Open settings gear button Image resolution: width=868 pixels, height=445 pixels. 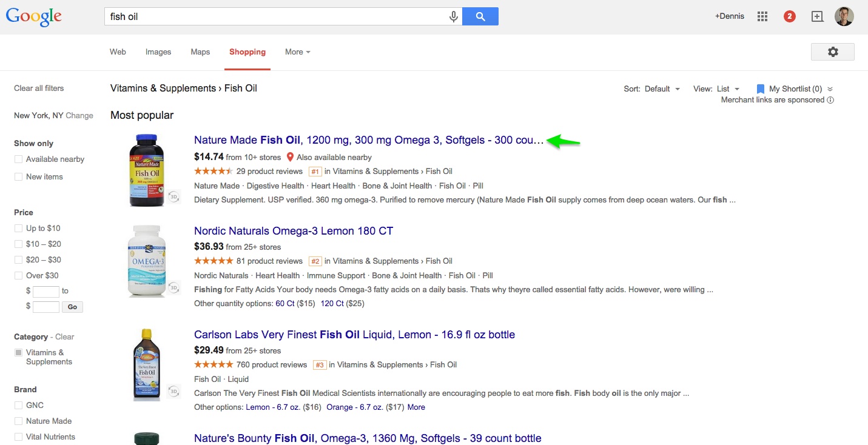(833, 52)
